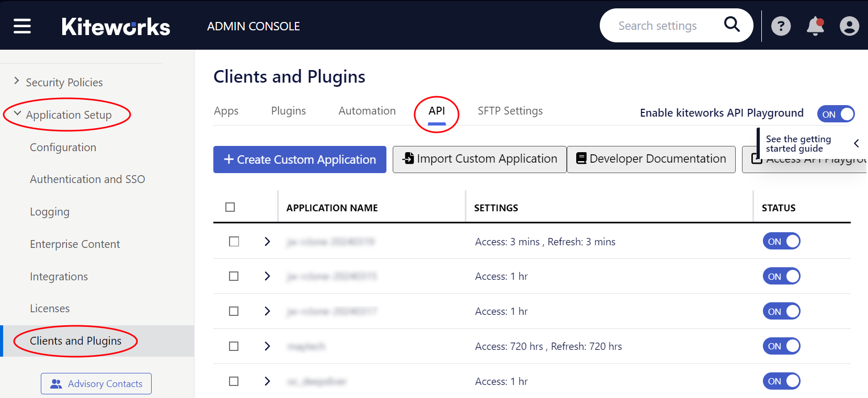Click the Advisory Contacts button
Screen dimensions: 868x398
[96, 384]
